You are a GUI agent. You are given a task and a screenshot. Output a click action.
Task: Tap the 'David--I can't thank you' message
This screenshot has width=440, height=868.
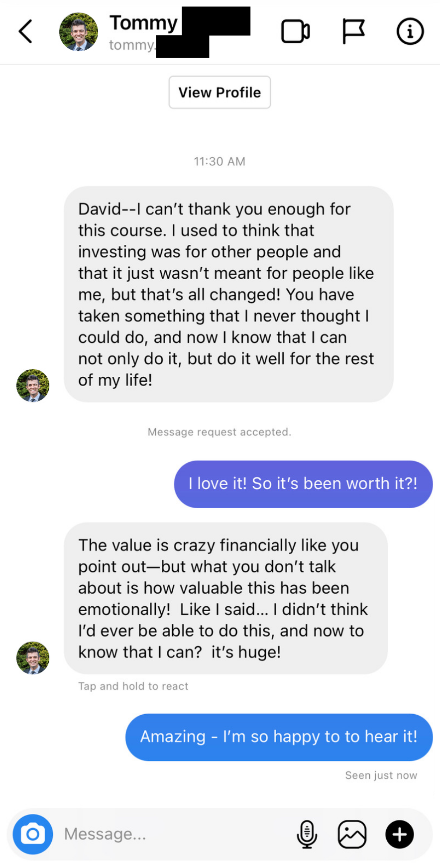[228, 294]
